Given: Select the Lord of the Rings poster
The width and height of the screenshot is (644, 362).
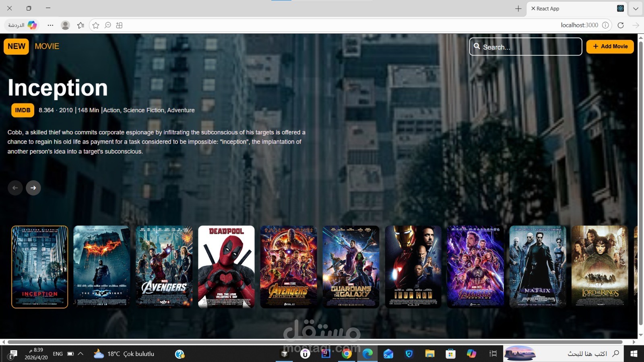Looking at the screenshot, I should pos(600,267).
